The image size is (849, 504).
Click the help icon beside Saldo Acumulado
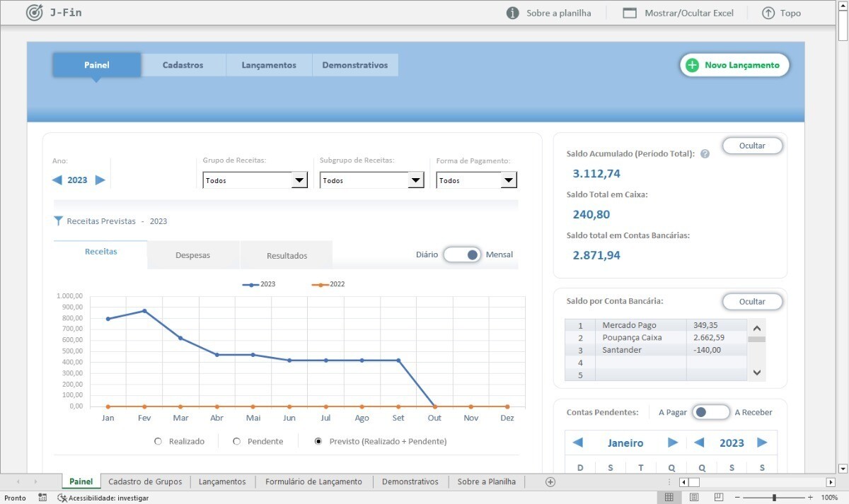point(705,153)
